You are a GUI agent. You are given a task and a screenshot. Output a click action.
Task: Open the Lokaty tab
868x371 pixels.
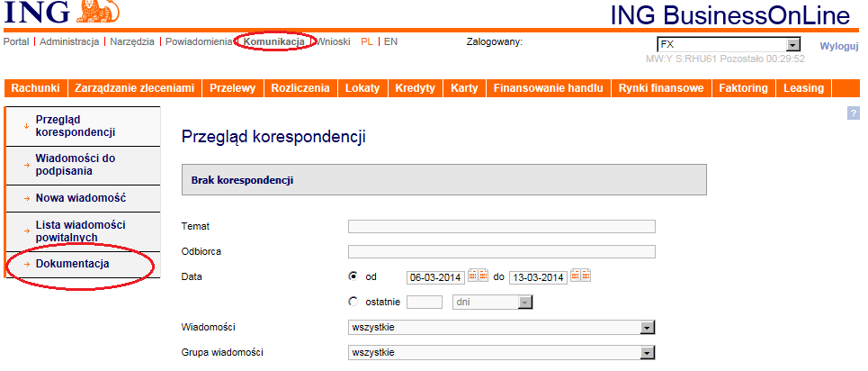(362, 88)
